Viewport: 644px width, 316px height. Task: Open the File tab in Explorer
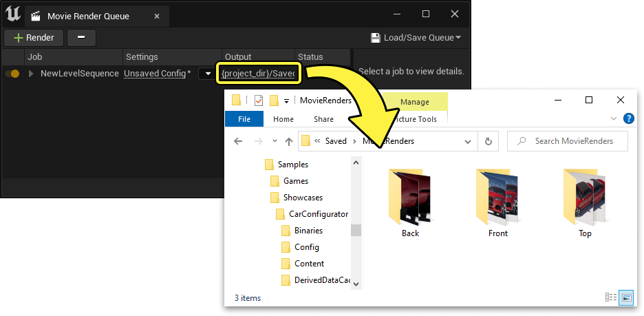244,119
